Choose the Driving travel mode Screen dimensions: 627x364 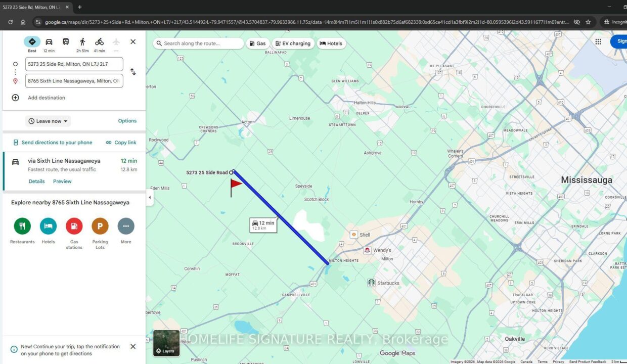[x=49, y=42]
